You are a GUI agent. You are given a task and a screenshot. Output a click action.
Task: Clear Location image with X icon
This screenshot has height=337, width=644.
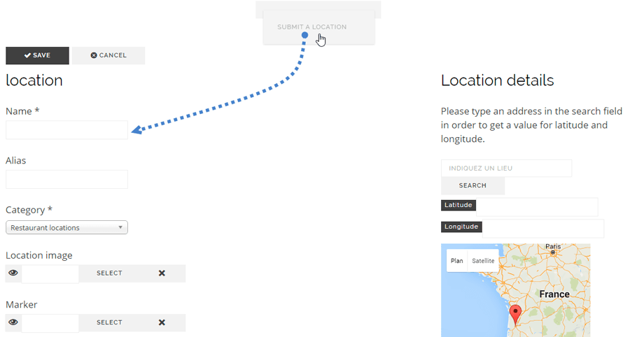click(x=162, y=273)
